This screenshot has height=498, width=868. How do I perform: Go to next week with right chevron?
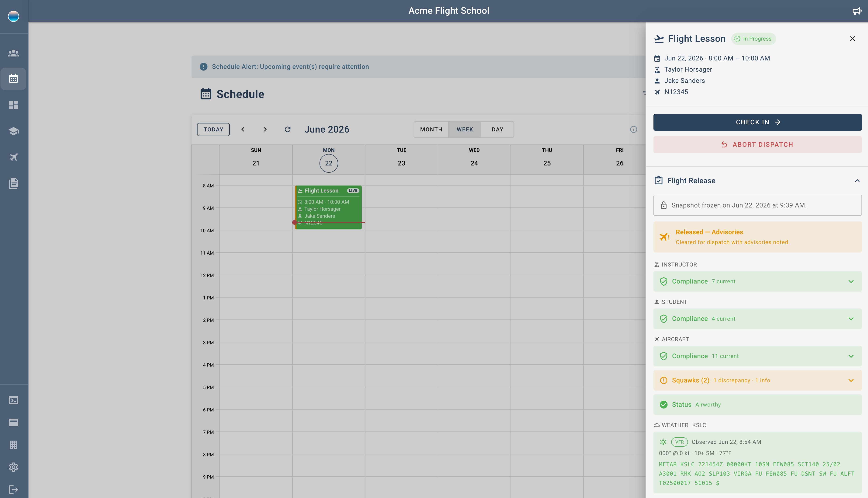pos(265,129)
